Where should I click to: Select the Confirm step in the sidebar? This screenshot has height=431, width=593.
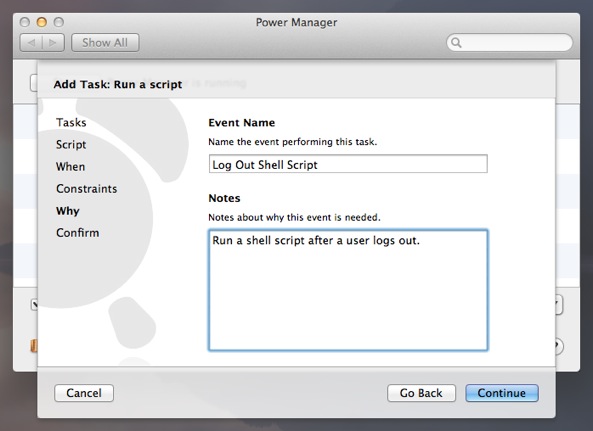(x=78, y=233)
